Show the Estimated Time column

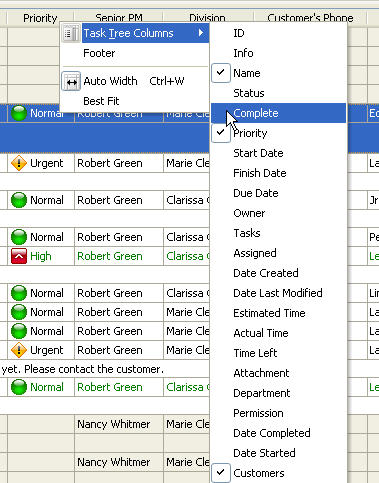coord(269,313)
